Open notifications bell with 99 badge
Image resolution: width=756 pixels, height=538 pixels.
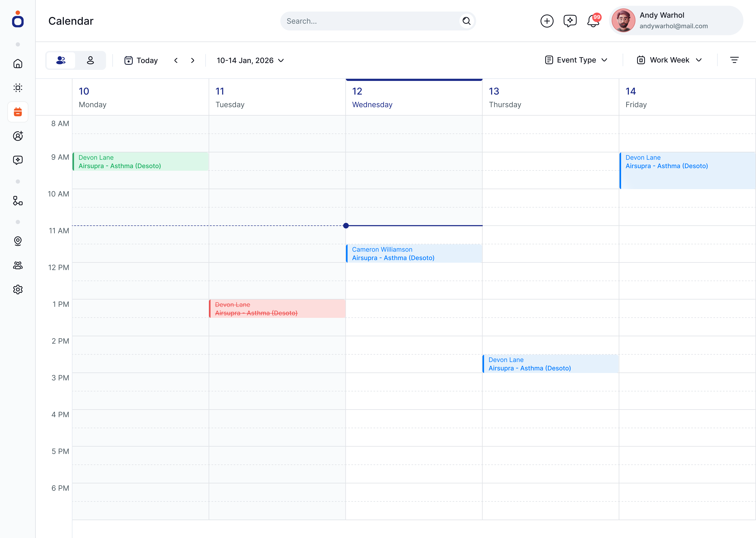(x=593, y=20)
